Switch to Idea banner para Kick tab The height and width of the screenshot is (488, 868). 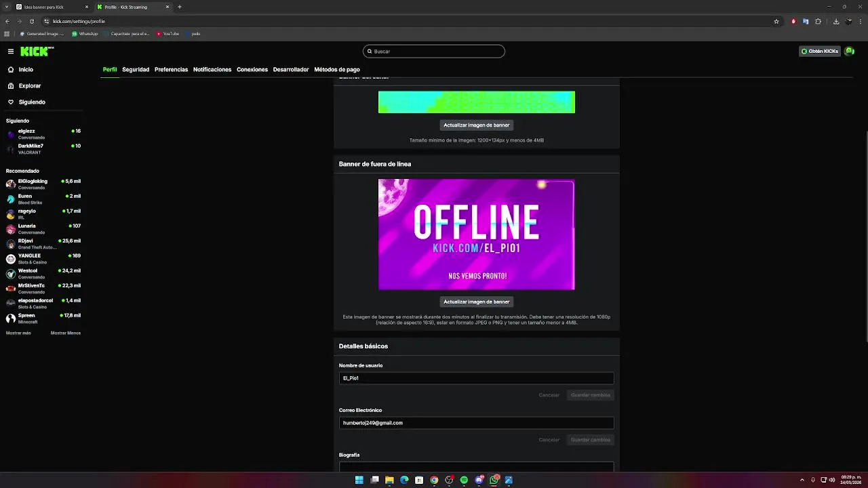pos(52,7)
